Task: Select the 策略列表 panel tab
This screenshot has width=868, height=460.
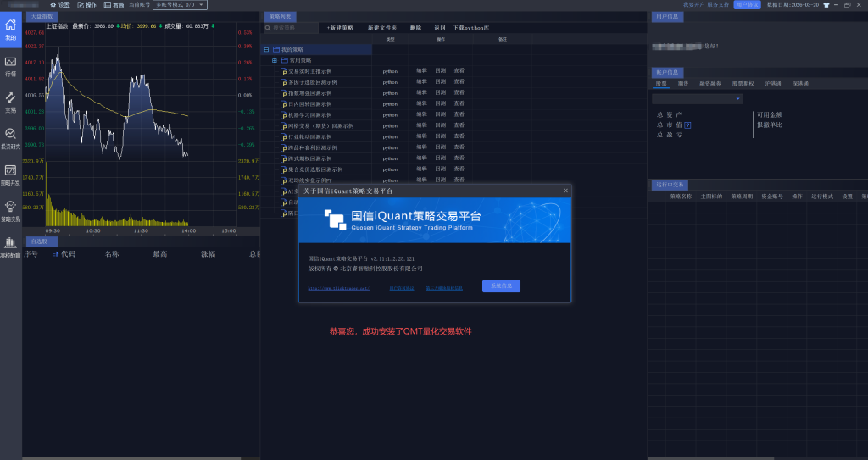Action: tap(280, 17)
